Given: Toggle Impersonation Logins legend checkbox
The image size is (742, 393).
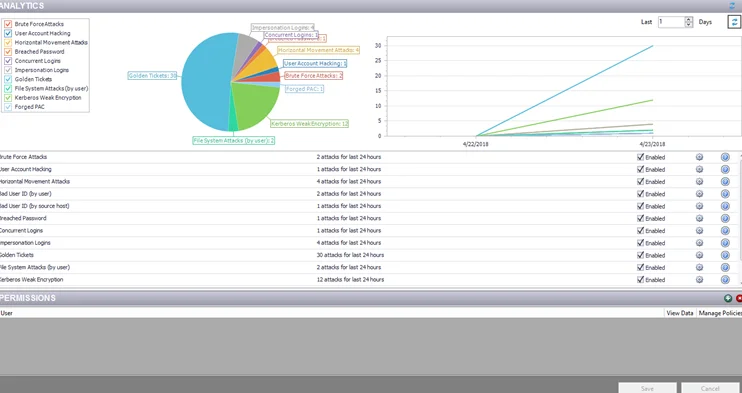Looking at the screenshot, I should (8, 70).
